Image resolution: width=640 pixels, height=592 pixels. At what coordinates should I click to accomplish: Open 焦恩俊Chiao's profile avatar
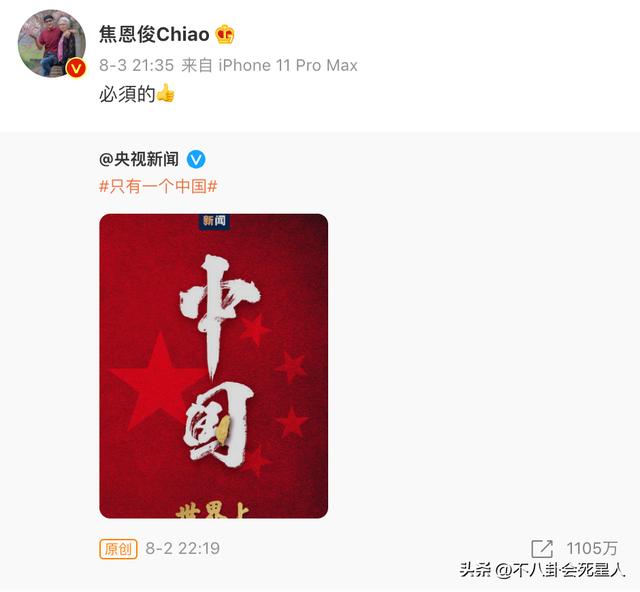pos(52,43)
